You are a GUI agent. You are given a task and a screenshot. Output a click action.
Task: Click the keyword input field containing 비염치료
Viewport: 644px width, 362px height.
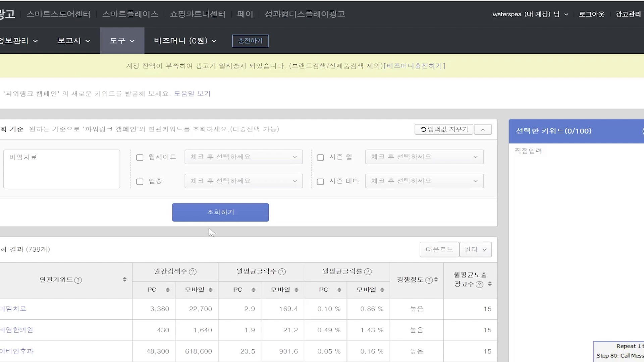pos(62,169)
